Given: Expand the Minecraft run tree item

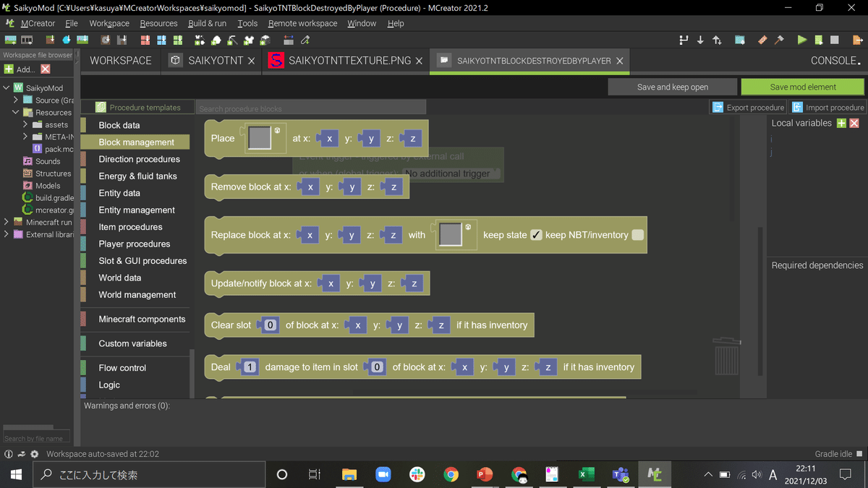Looking at the screenshot, I should 5,221.
